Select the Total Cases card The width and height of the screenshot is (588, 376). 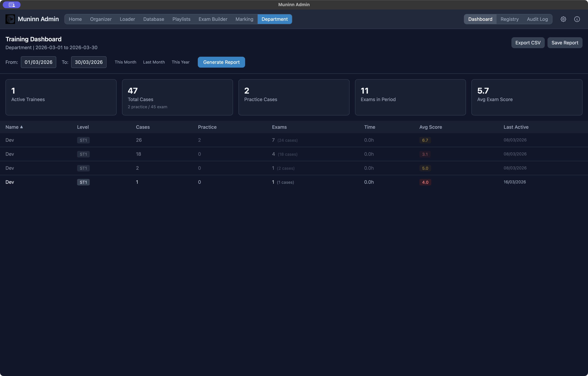click(177, 97)
